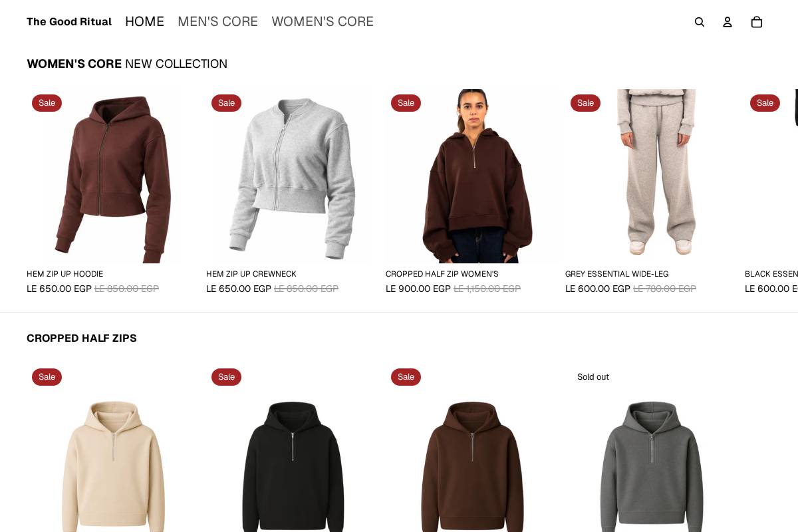The width and height of the screenshot is (798, 532).
Task: View the brown Hem Zip Up Hoodie image
Action: pyautogui.click(x=113, y=176)
